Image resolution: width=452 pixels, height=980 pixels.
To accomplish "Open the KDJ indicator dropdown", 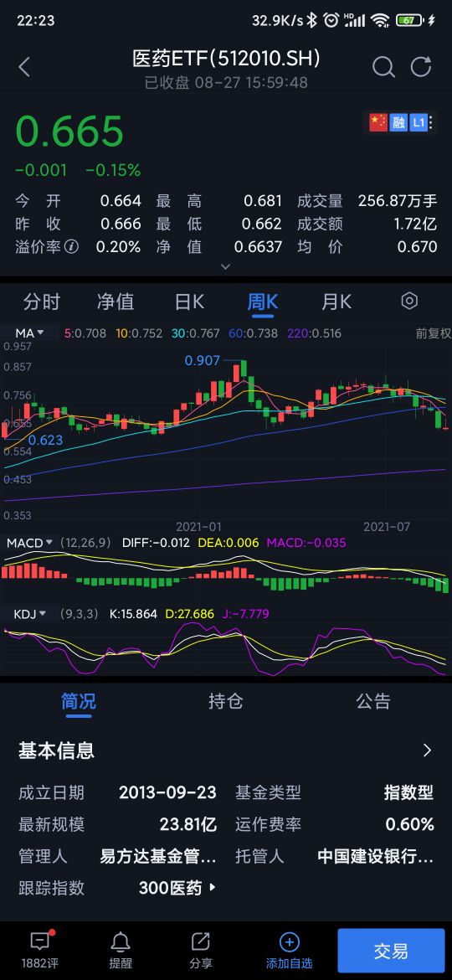I will click(30, 614).
